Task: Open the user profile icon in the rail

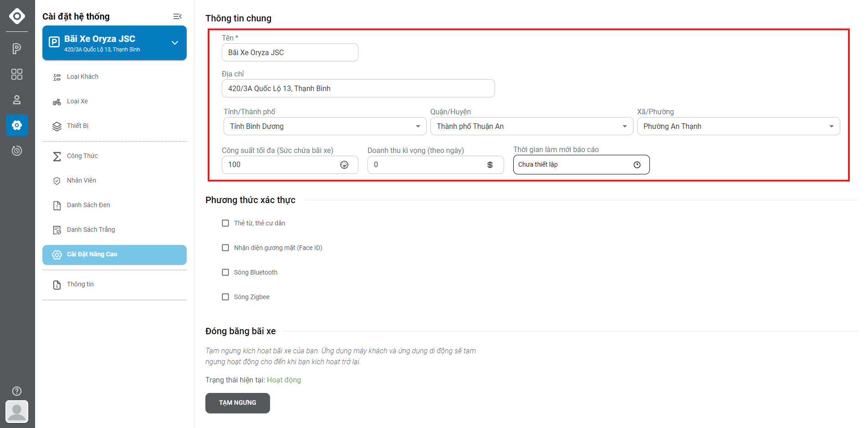Action: [17, 100]
